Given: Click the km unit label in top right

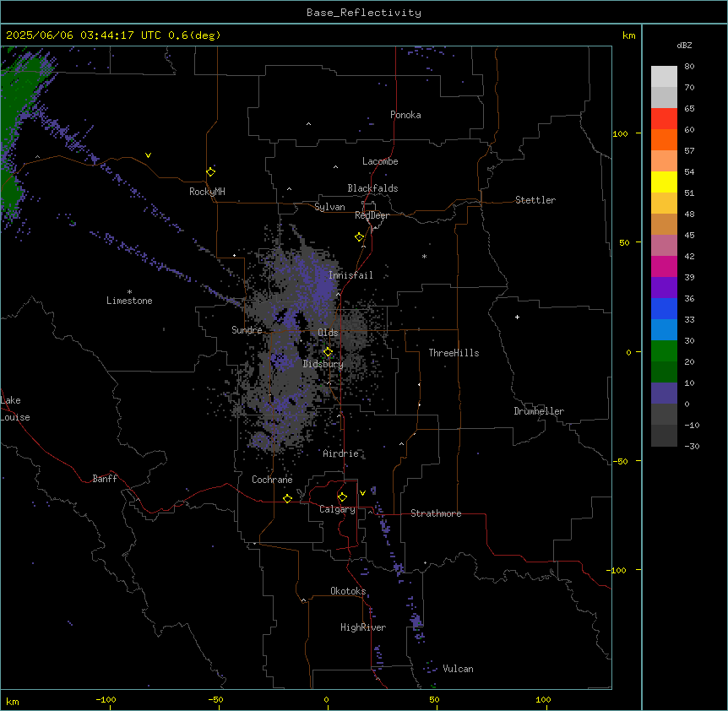Looking at the screenshot, I should 628,35.
